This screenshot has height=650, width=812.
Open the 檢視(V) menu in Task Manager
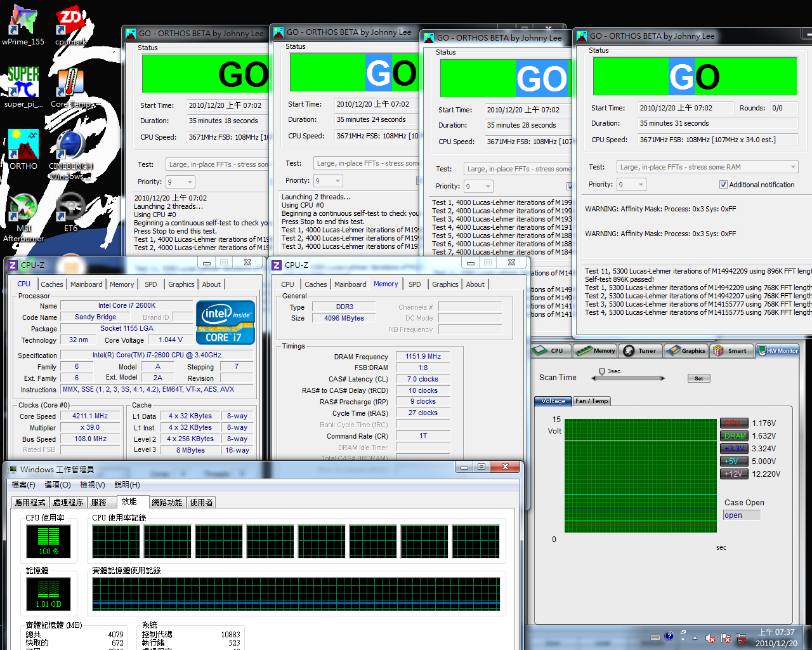click(92, 485)
